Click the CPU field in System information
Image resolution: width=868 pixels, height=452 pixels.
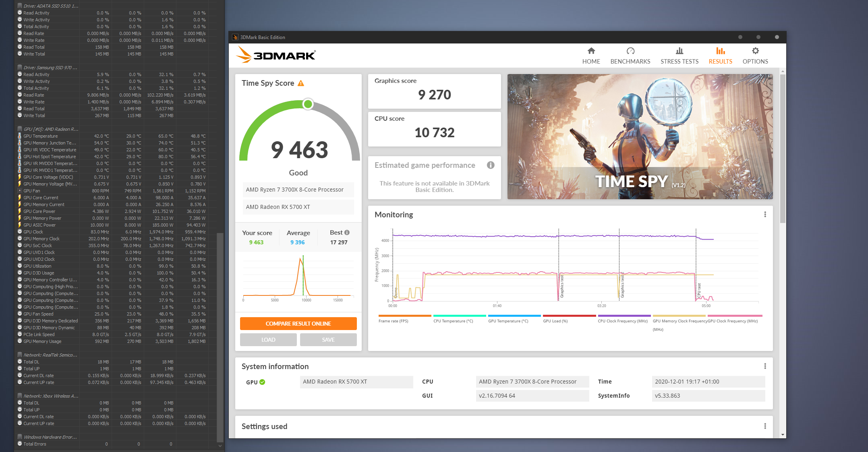point(532,382)
